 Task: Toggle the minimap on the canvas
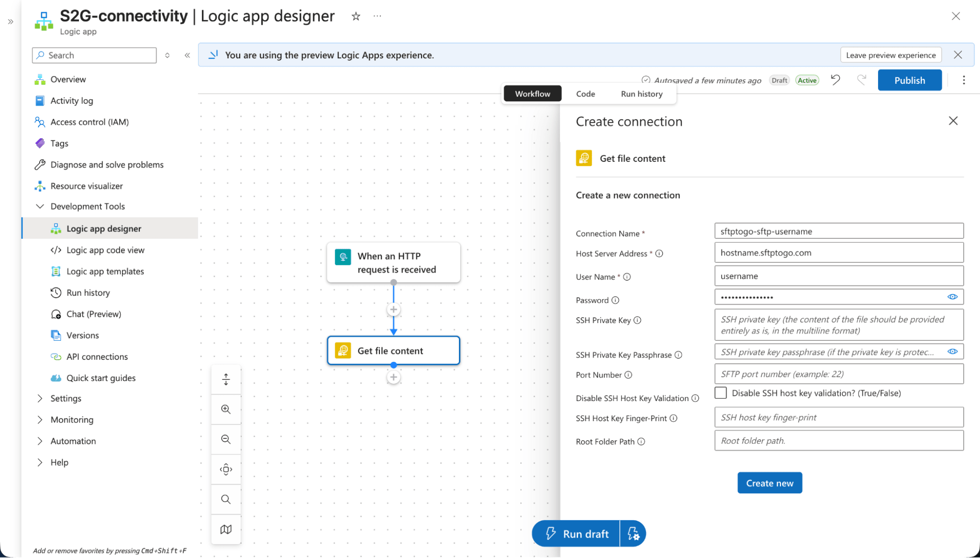click(x=226, y=529)
